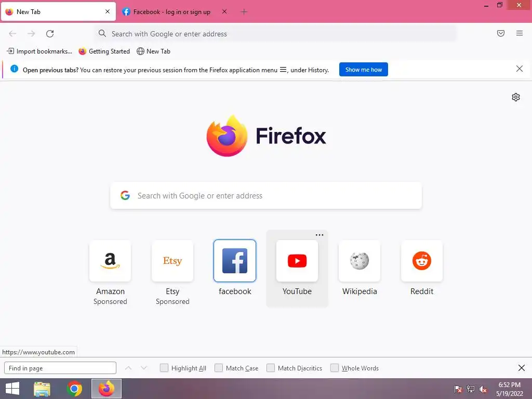532x399 pixels.
Task: Switch to the New Tab tab
Action: 58,12
